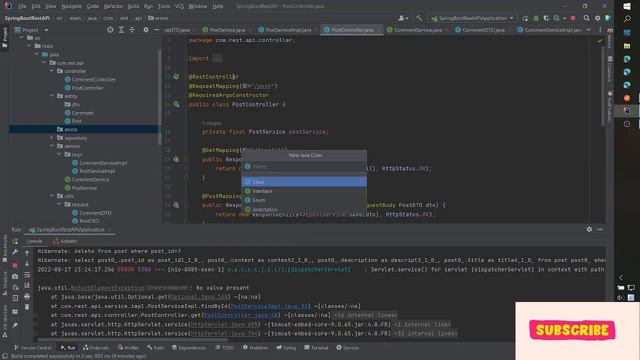Click Optional.java link in stack trace
The height and width of the screenshot is (360, 640).
tap(199, 297)
